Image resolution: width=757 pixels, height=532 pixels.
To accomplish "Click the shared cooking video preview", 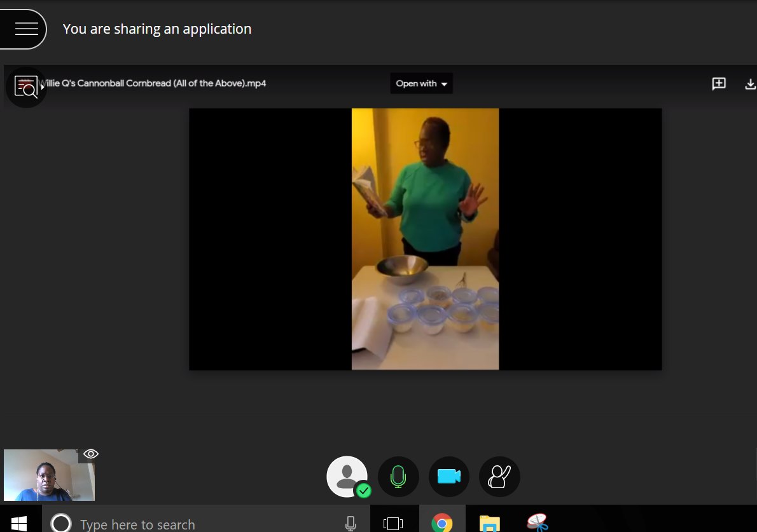I will [x=425, y=239].
